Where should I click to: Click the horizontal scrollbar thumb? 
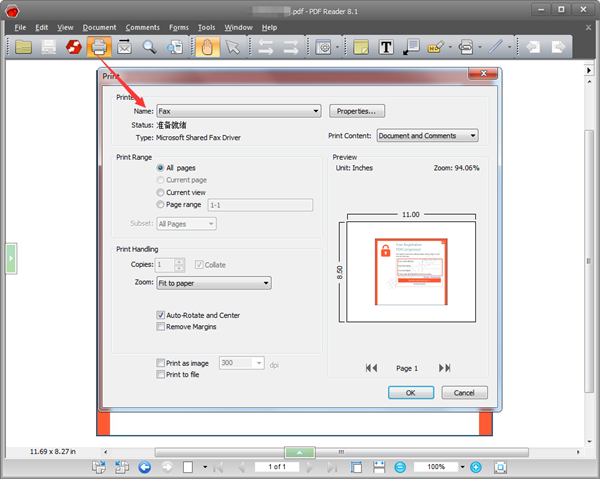point(341,452)
